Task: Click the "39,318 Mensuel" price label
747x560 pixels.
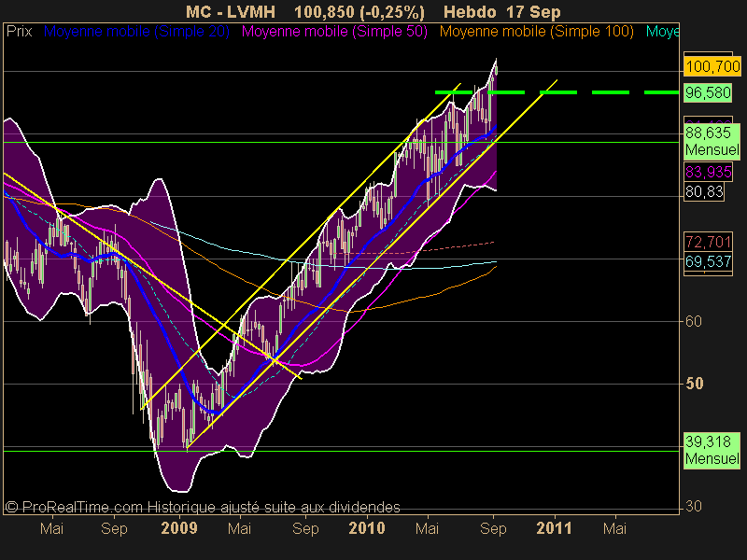Action: tap(712, 450)
